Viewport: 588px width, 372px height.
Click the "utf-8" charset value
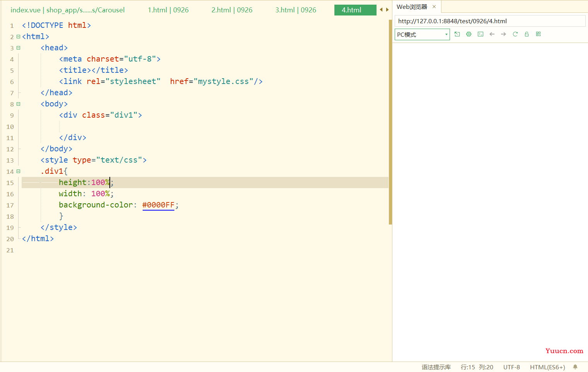[x=140, y=59]
